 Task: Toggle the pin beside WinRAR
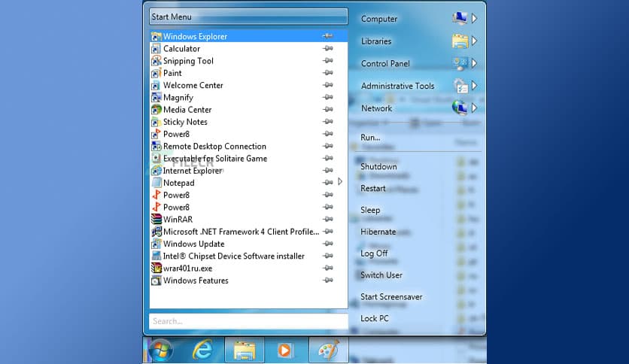(x=328, y=220)
